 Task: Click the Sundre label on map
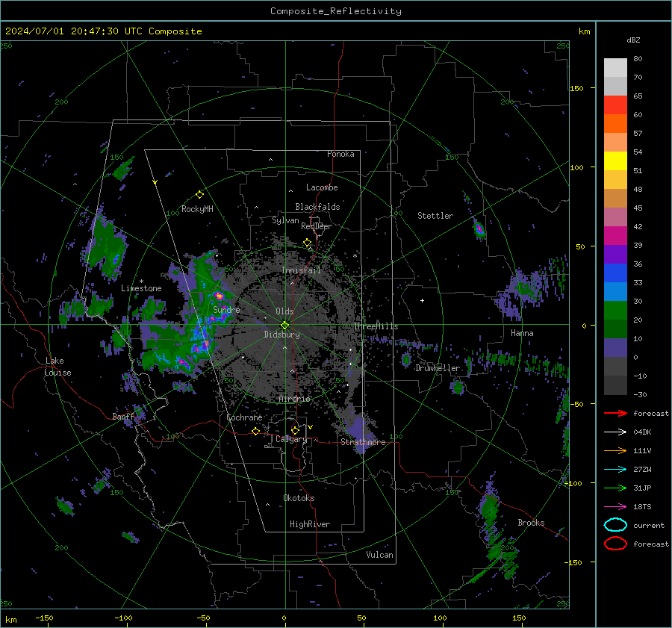tap(226, 309)
